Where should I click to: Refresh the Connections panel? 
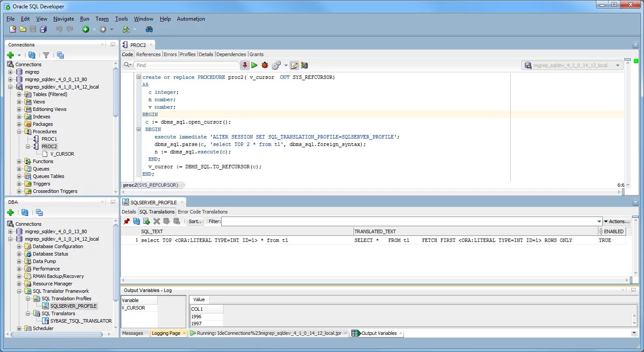tap(32, 55)
